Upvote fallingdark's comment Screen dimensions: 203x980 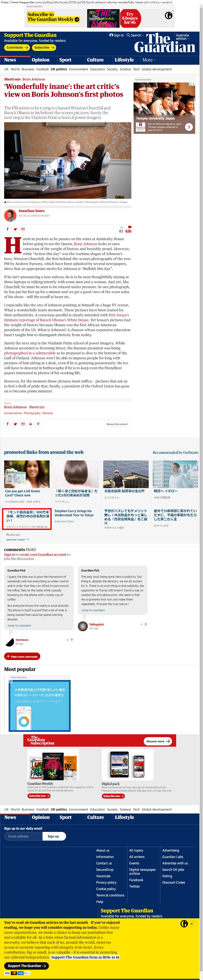coord(146,625)
